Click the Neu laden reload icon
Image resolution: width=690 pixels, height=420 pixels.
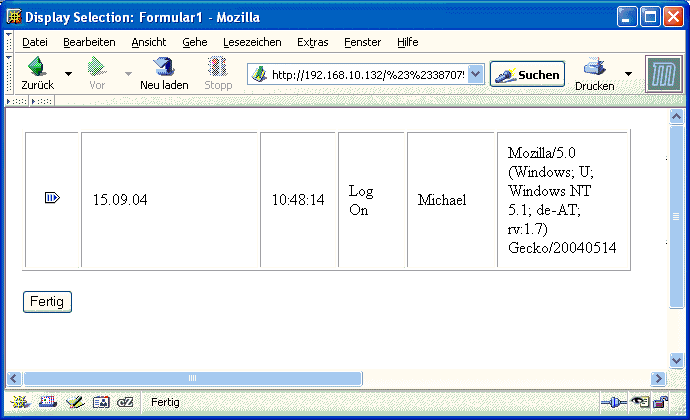(x=164, y=68)
